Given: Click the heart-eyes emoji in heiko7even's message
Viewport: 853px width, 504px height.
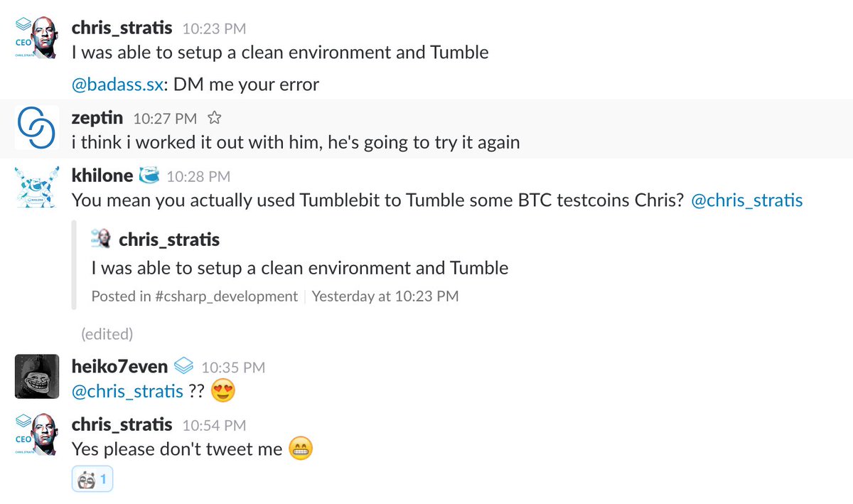Looking at the screenshot, I should click(223, 391).
